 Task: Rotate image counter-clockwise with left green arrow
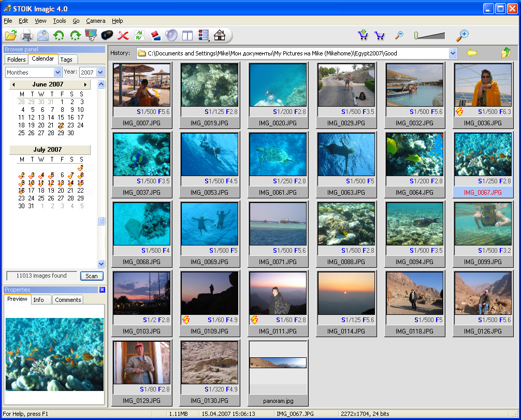(59, 35)
